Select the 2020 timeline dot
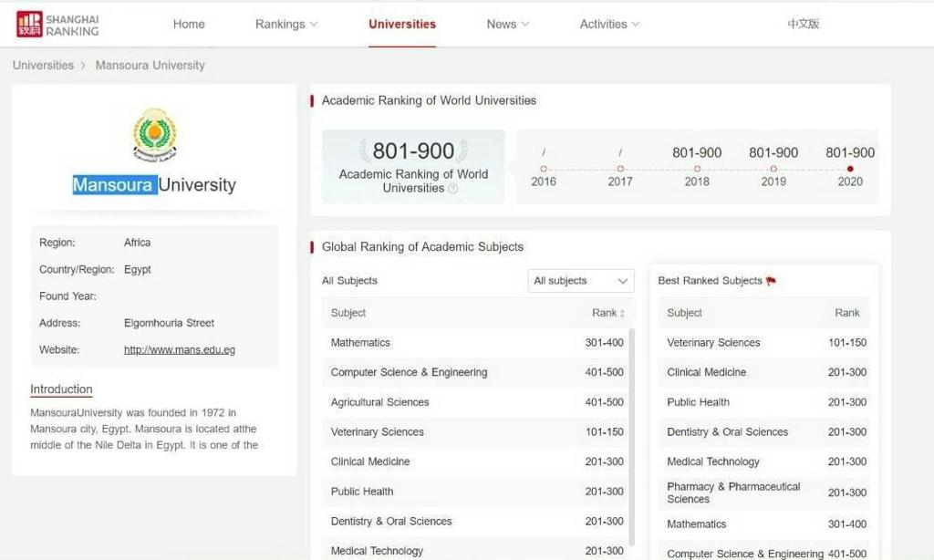Viewport: 934px width, 560px height. pyautogui.click(x=850, y=169)
